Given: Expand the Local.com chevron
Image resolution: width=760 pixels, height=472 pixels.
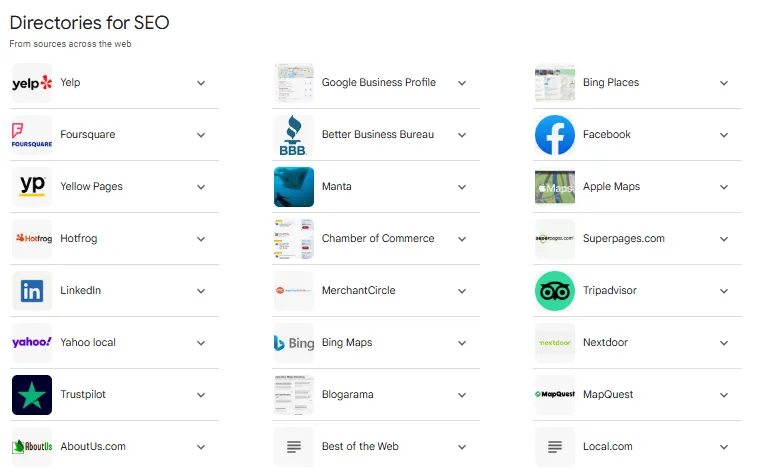Looking at the screenshot, I should pyautogui.click(x=724, y=447).
